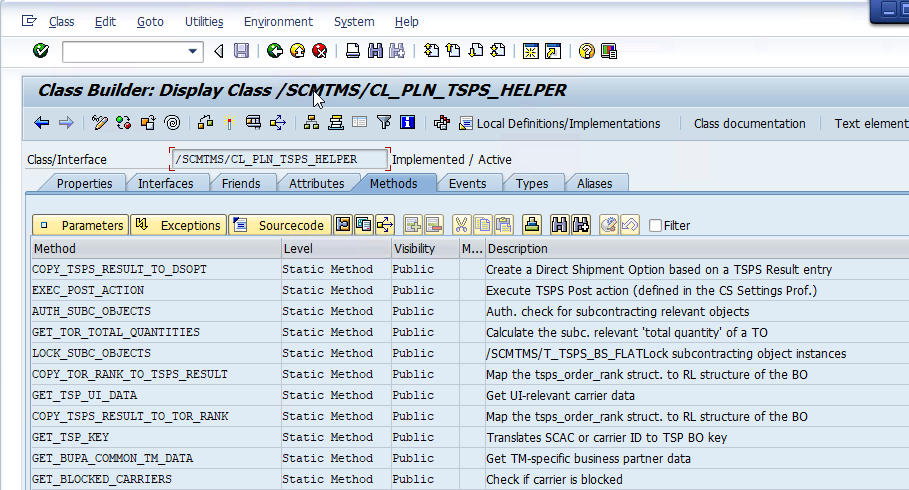This screenshot has height=490, width=909.
Task: Collapse the command field with the triangle icon
Action: [219, 52]
